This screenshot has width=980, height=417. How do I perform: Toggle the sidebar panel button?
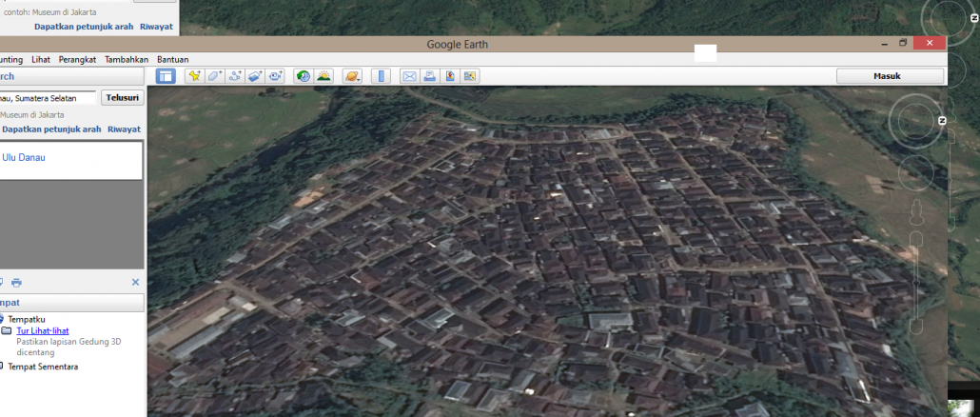tap(166, 76)
